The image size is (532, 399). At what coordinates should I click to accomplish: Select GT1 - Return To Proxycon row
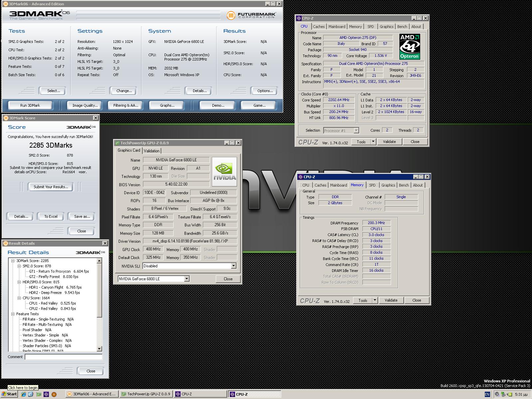point(59,272)
